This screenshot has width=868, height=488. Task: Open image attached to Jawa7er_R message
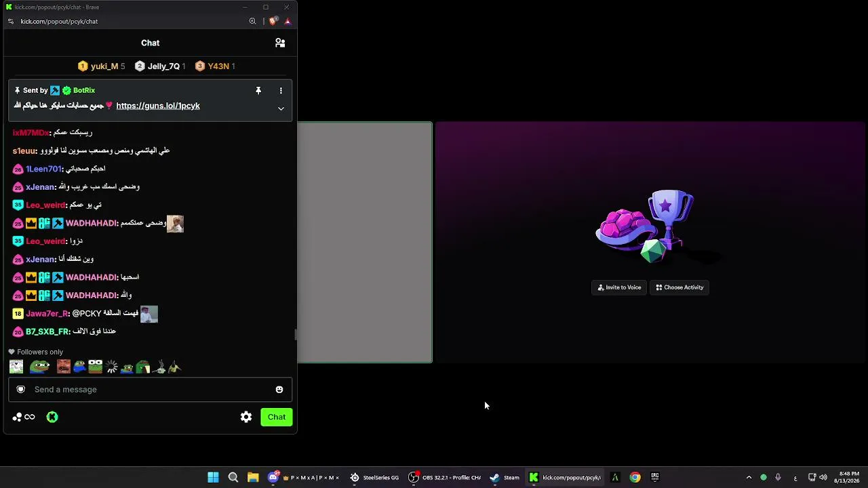coord(149,314)
